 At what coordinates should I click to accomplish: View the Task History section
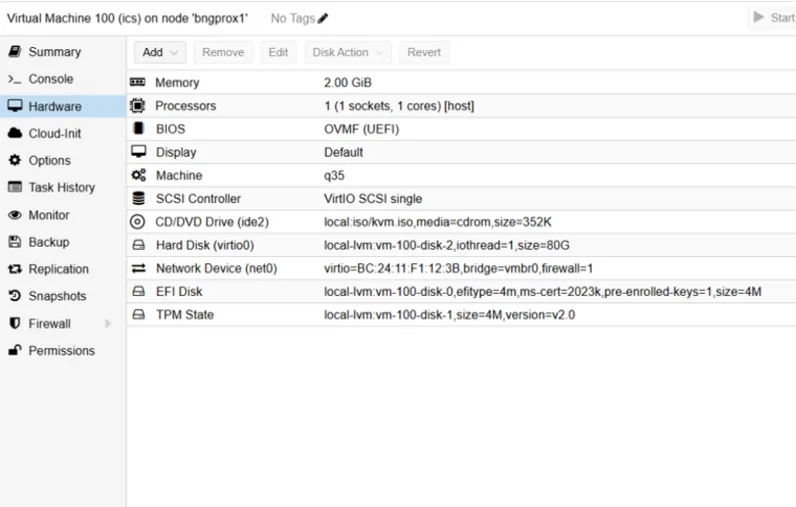tap(62, 187)
